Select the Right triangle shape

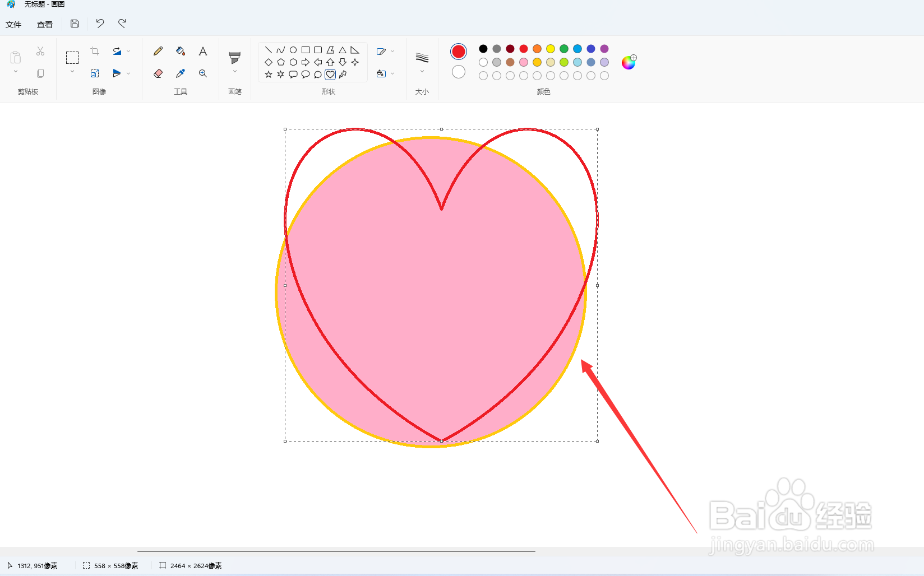click(x=355, y=50)
